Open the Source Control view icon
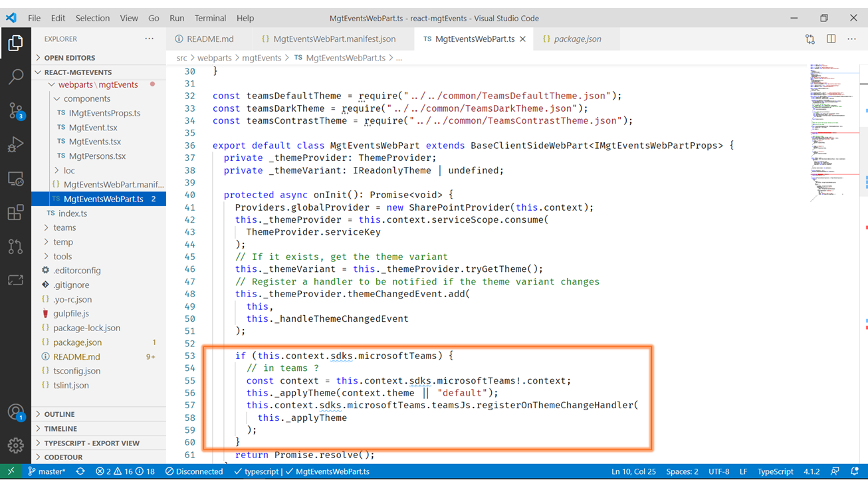The width and height of the screenshot is (868, 488). point(15,110)
